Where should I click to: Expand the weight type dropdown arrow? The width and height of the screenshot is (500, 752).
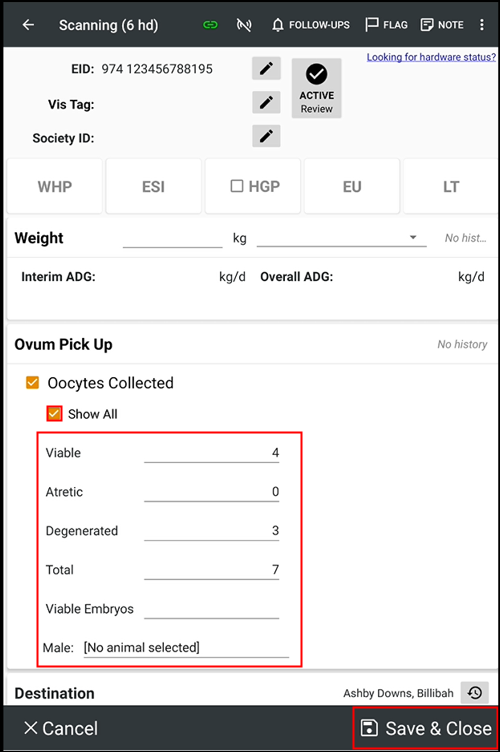click(413, 237)
